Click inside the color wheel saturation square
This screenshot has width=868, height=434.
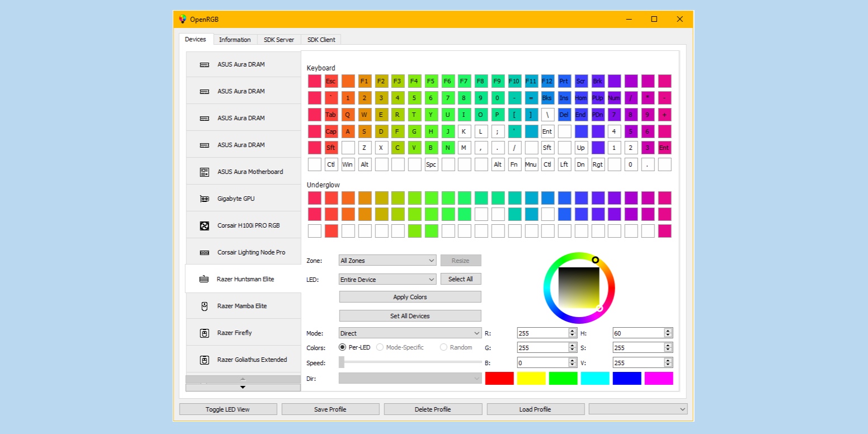579,288
